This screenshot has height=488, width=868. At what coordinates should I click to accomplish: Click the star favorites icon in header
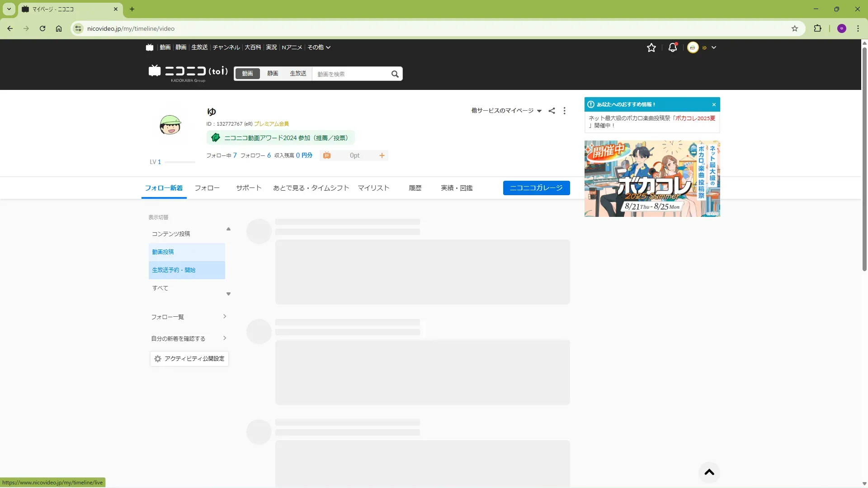[x=651, y=47]
